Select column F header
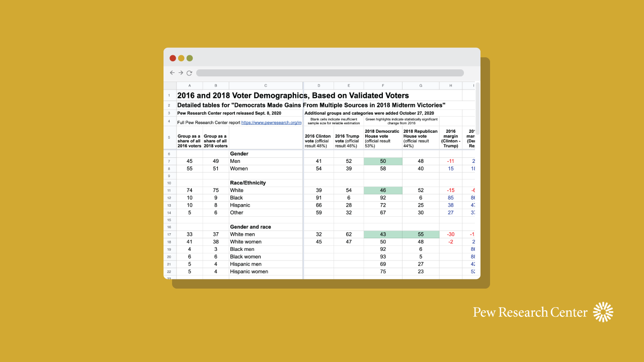The height and width of the screenshot is (362, 644). [383, 86]
